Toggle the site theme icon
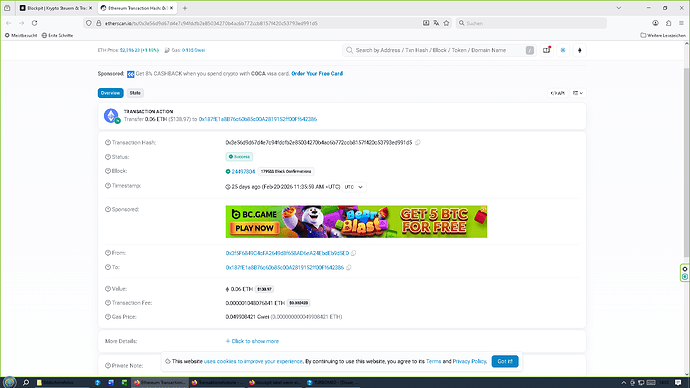This screenshot has width=690, height=388. click(563, 50)
